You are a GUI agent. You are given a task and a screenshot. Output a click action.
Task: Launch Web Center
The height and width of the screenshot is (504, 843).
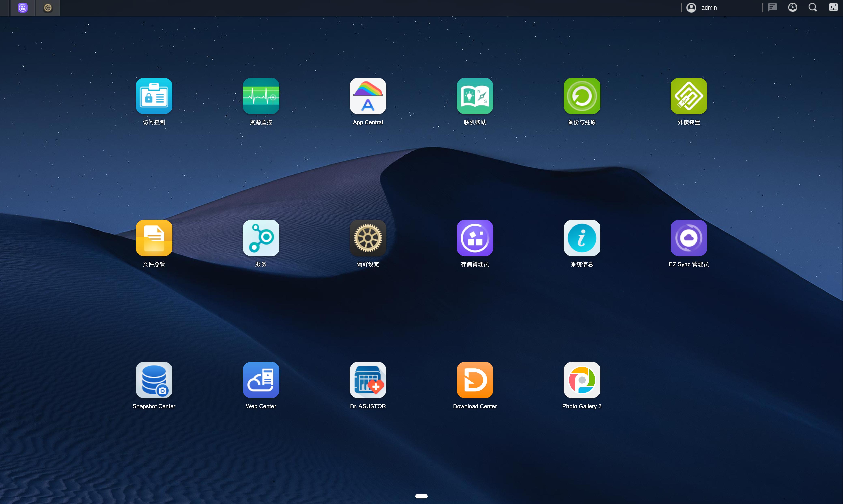[x=261, y=380]
